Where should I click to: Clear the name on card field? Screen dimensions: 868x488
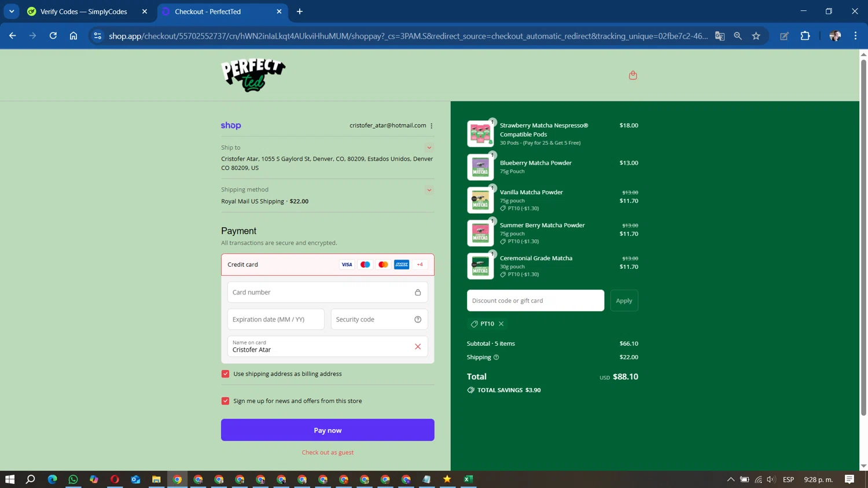tap(418, 346)
